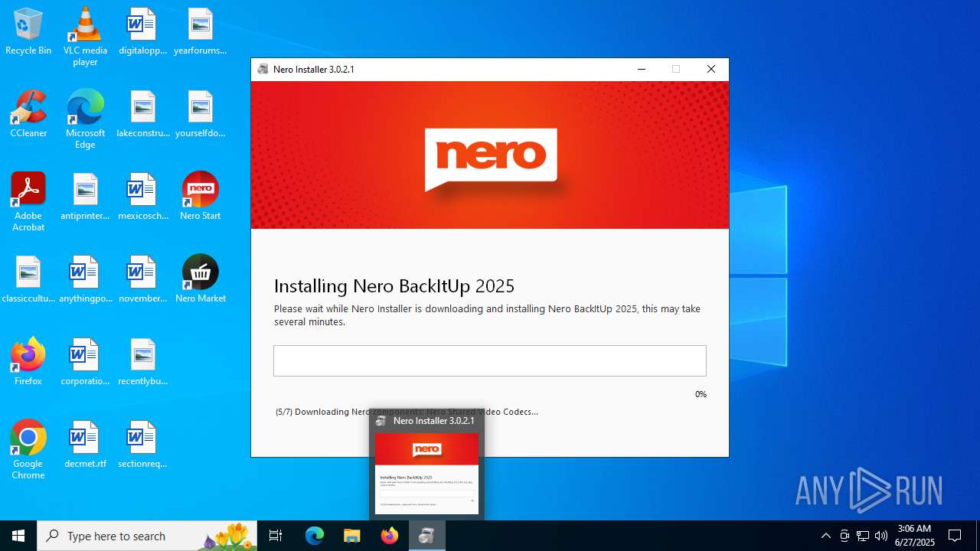Open the notification center
The image size is (980, 551).
[955, 536]
